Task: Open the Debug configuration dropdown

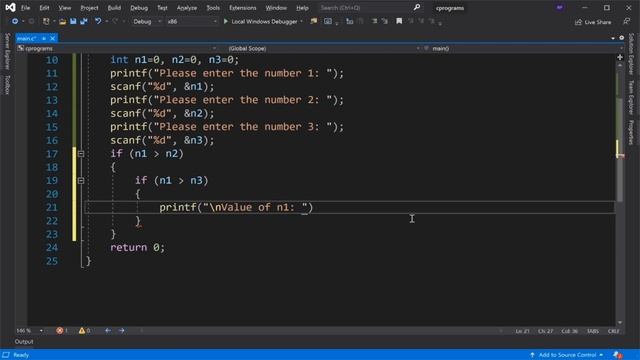Action: click(147, 21)
